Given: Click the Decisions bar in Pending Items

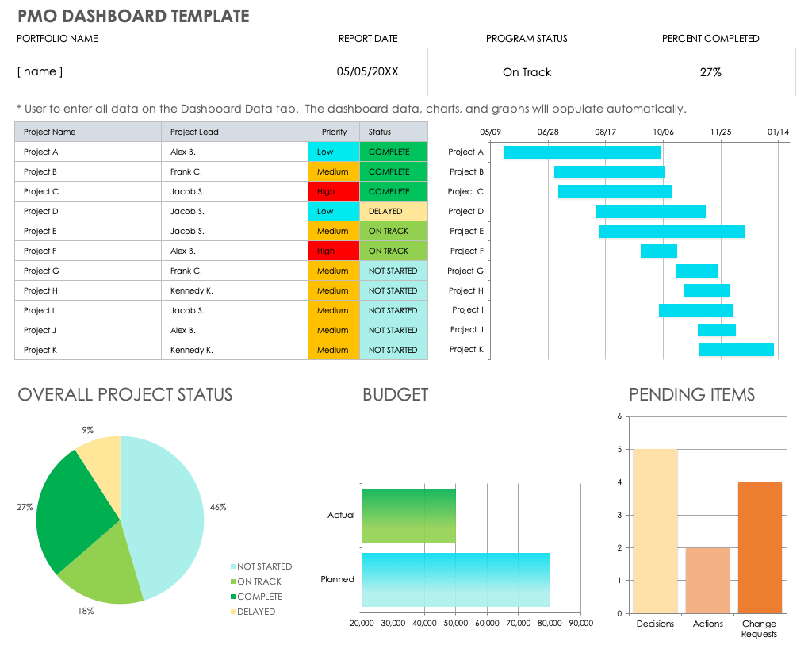Looking at the screenshot, I should (x=655, y=531).
